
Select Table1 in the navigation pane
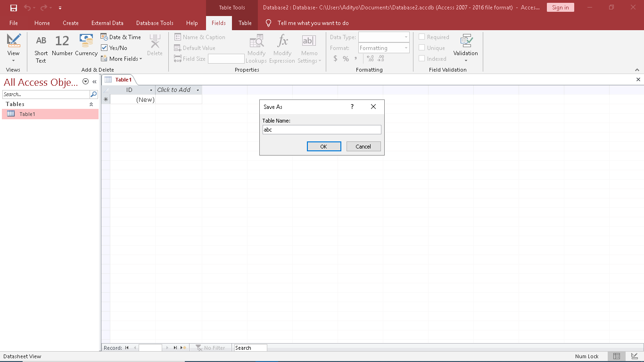point(27,114)
